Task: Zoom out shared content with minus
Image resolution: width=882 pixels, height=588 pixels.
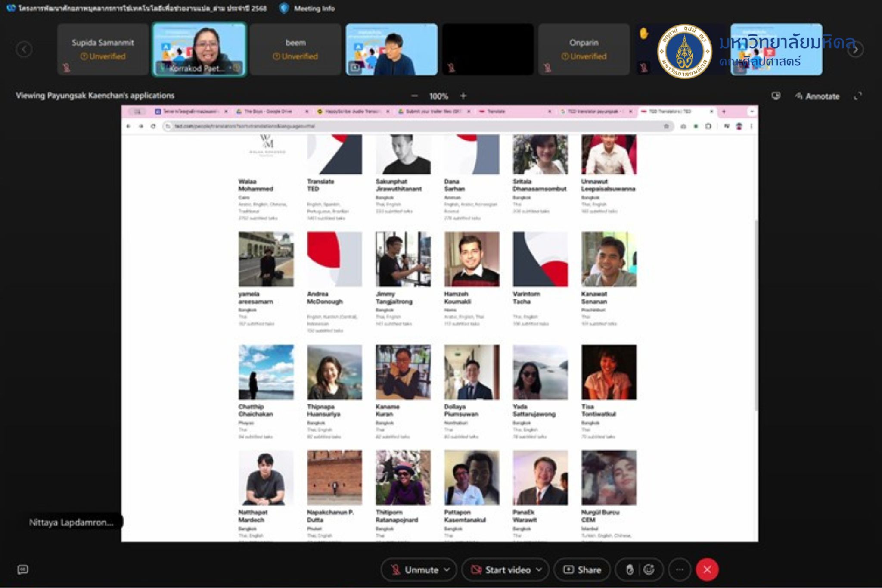Action: pyautogui.click(x=414, y=96)
